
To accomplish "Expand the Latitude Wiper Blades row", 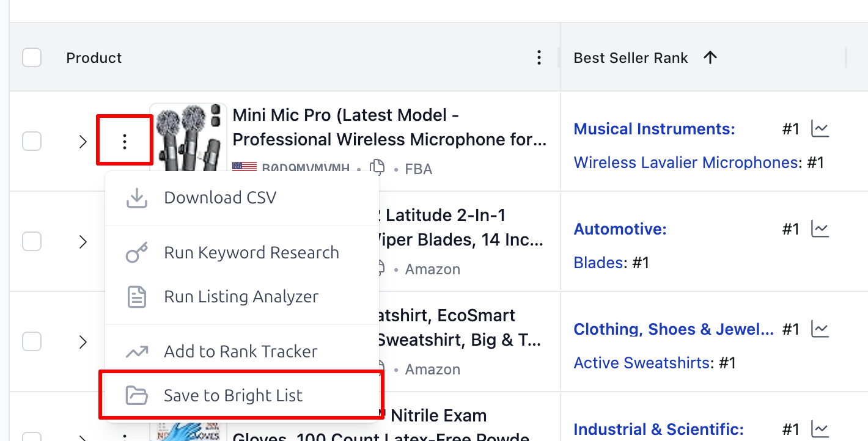I will [83, 241].
